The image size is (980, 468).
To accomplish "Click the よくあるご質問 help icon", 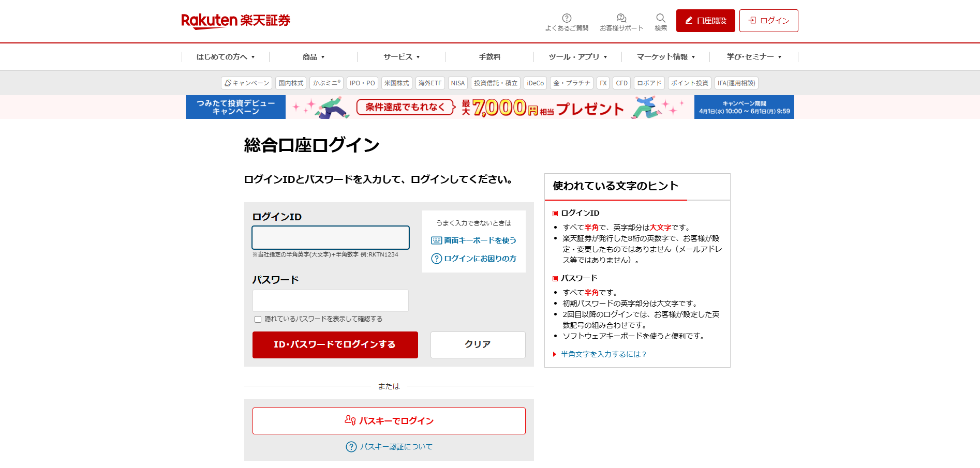I will pos(567,17).
